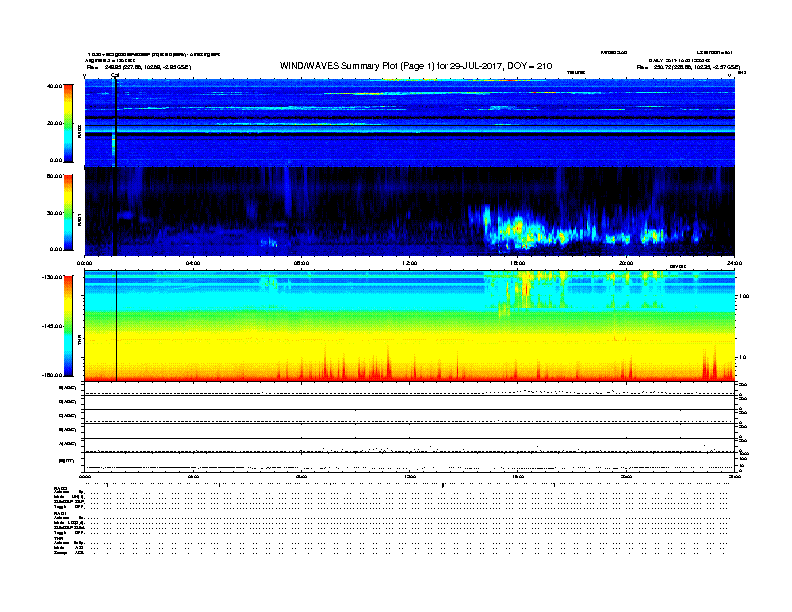This screenshot has width=792, height=612.
Task: Click the RAD1 vertical axis label
Action: click(79, 219)
